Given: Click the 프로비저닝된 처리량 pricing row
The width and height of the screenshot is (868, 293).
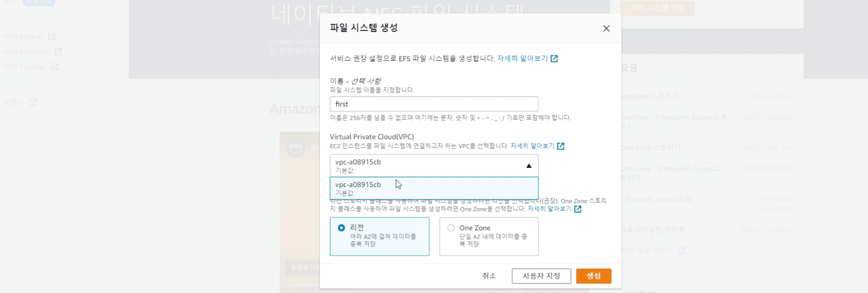Looking at the screenshot, I should click(x=707, y=229).
